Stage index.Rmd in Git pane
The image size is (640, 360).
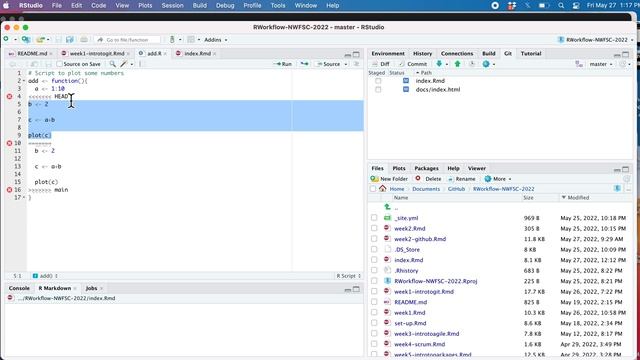coord(378,81)
